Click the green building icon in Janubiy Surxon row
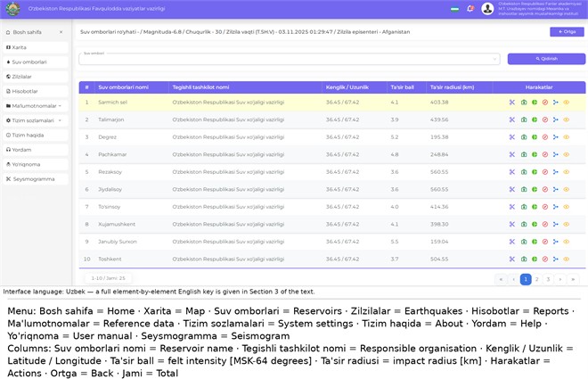This screenshot has width=588, height=379. tap(524, 242)
